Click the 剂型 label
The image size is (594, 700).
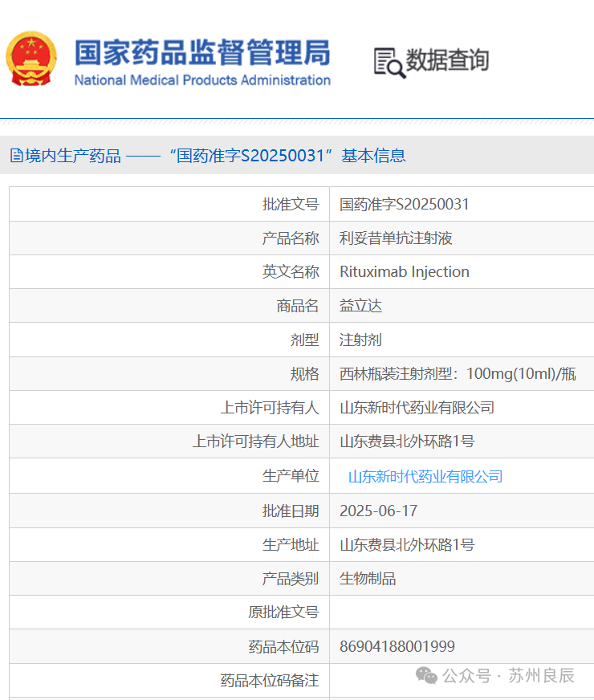(305, 340)
